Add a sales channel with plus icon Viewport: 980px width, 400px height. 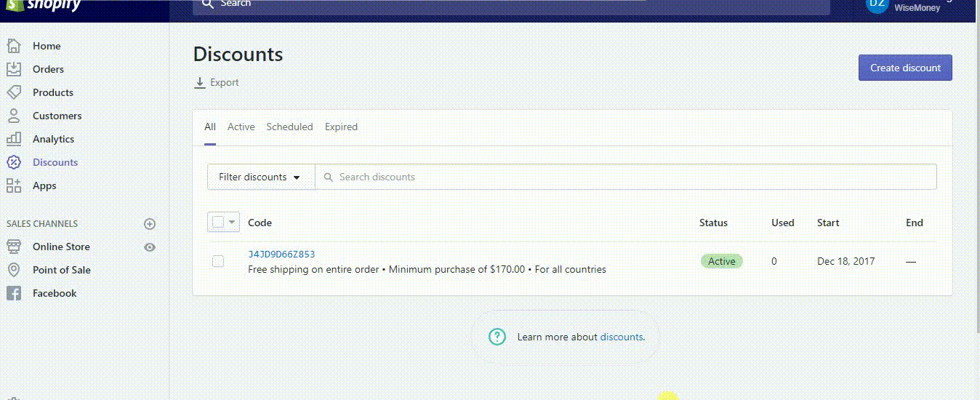(x=150, y=224)
